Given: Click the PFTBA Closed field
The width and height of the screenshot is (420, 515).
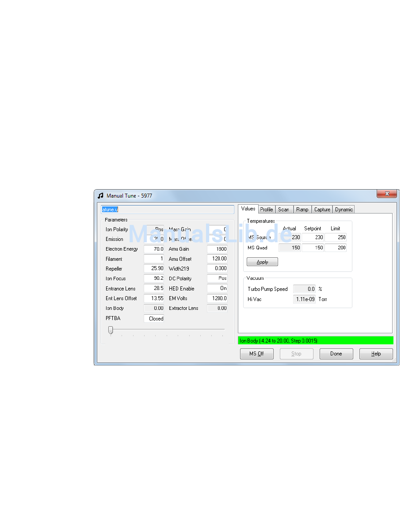Looking at the screenshot, I should pos(154,319).
